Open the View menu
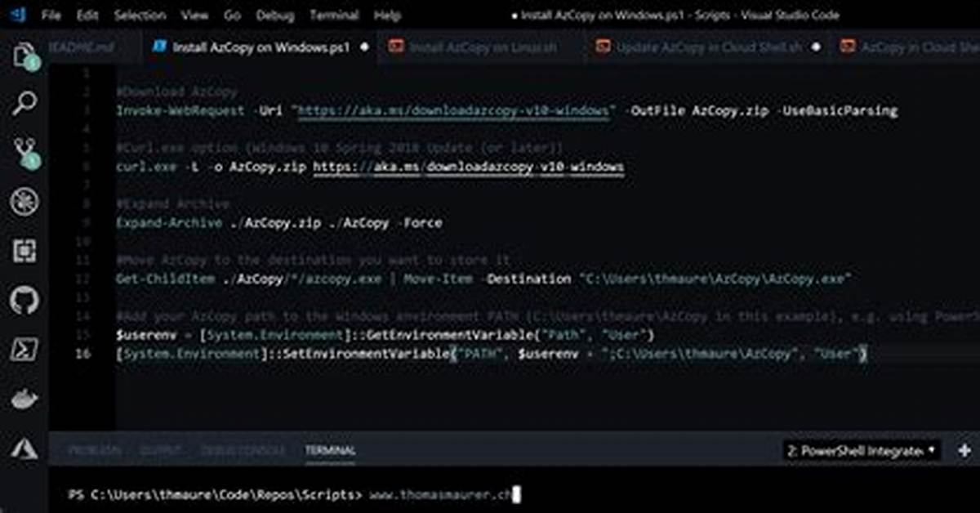The image size is (980, 513). (x=194, y=15)
